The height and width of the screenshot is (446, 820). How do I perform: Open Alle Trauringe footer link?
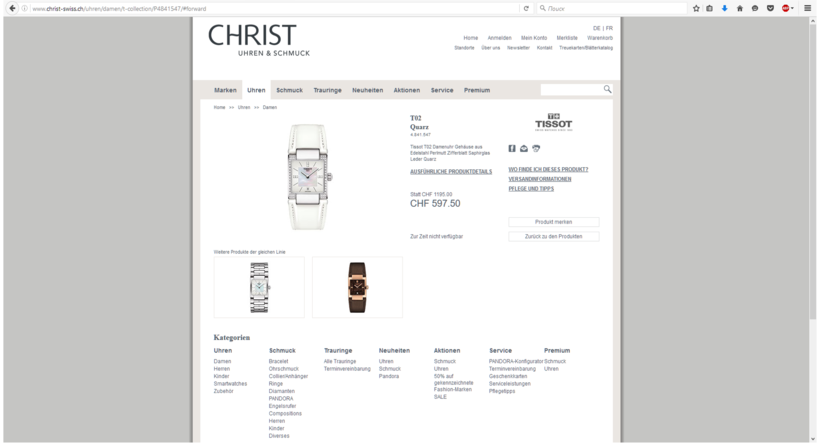340,362
